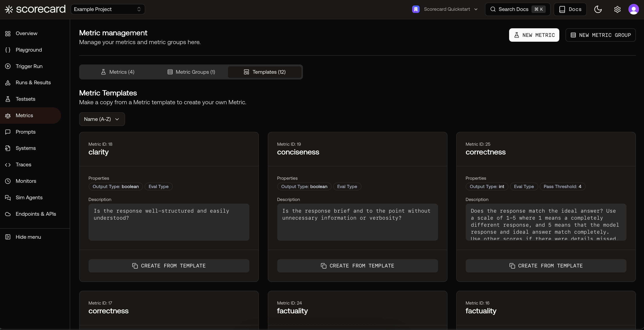
Task: Click the Output Type: int badge
Action: coord(487,187)
